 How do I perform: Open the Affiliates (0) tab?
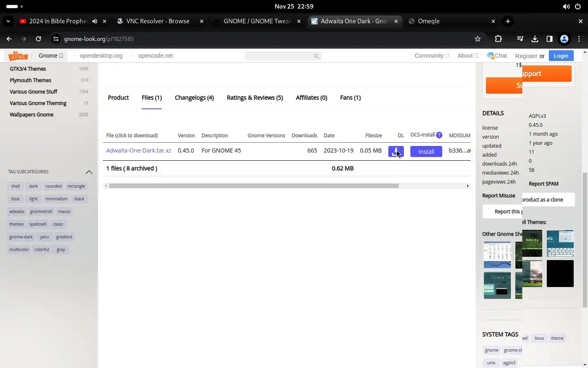[312, 98]
